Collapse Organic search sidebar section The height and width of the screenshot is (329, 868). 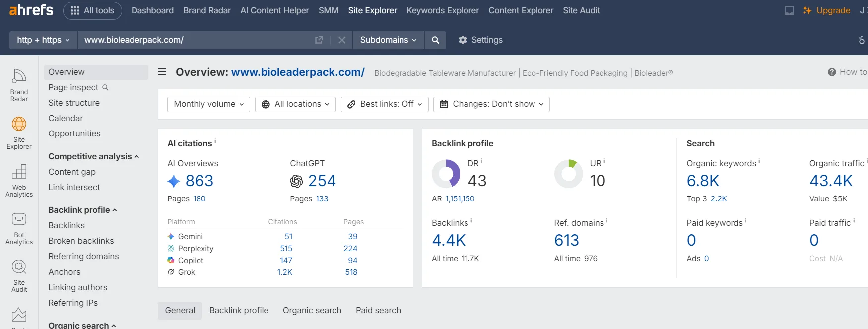(x=82, y=325)
